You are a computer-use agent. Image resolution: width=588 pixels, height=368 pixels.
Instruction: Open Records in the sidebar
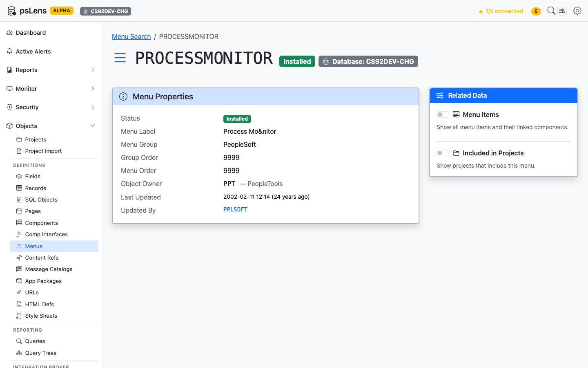point(54,188)
